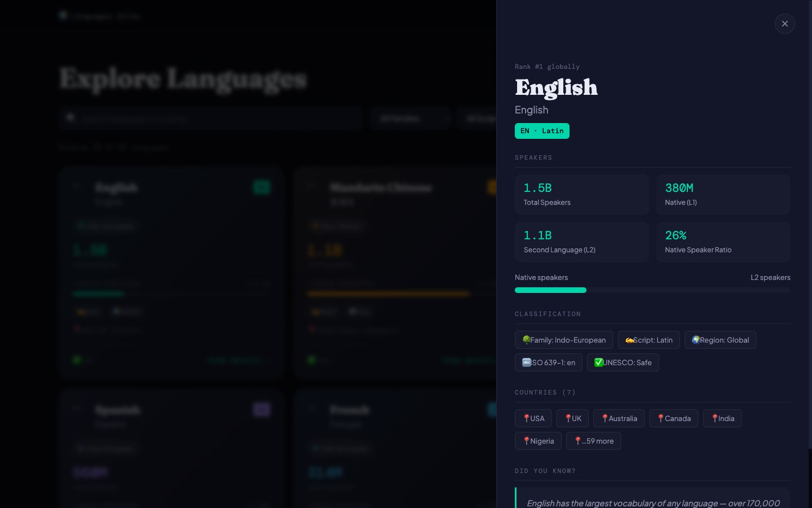Select the Second Language (L2) 1.1B card
Image resolution: width=812 pixels, height=508 pixels.
(x=581, y=242)
